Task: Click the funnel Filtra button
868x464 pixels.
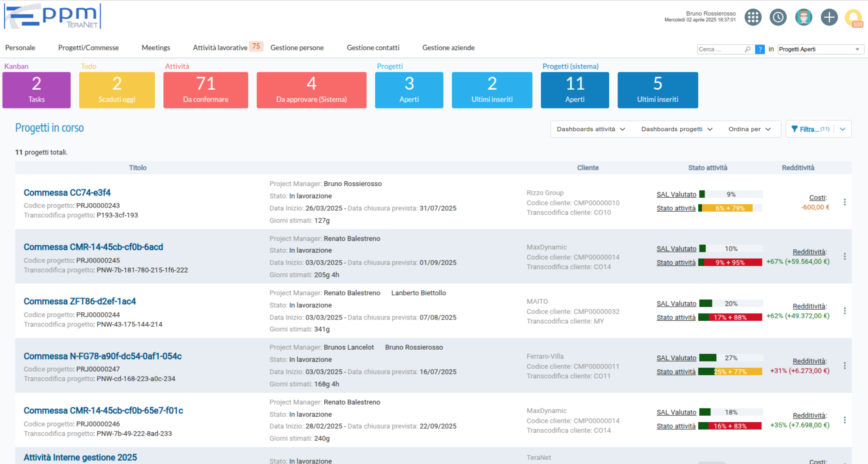Action: [810, 129]
